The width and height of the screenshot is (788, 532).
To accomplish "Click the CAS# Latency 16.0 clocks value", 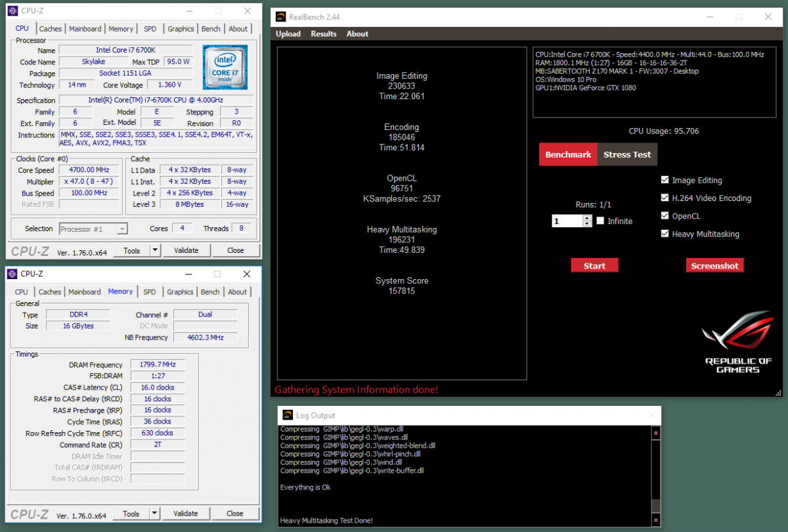I will (158, 388).
